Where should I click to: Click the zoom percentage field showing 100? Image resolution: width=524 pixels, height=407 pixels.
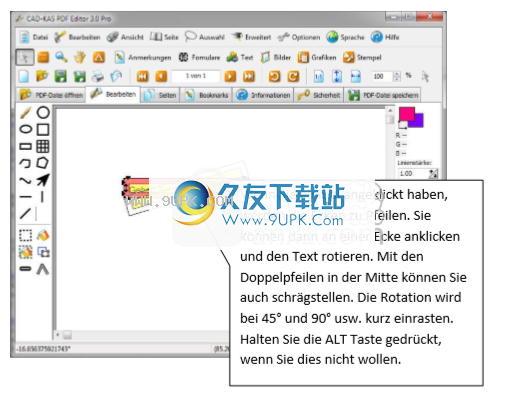click(x=381, y=77)
